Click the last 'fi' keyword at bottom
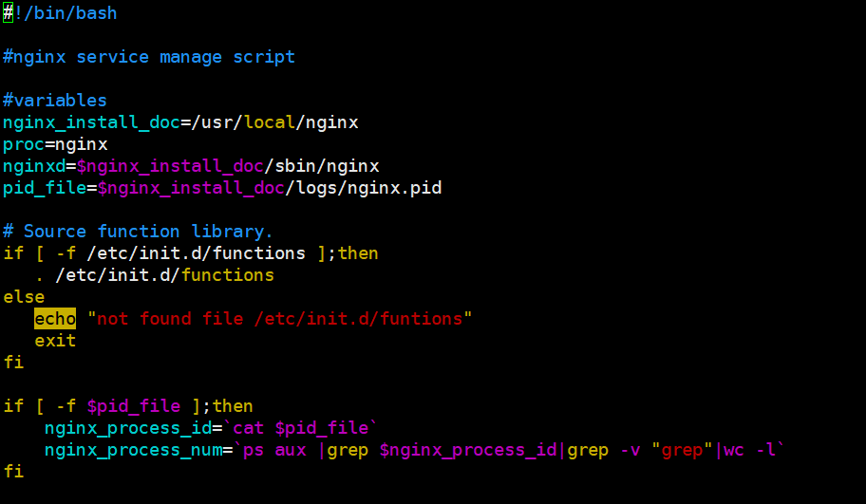This screenshot has width=866, height=504. pyautogui.click(x=13, y=472)
